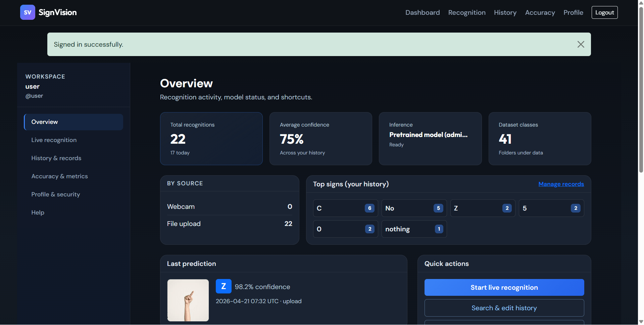Dismiss the 'Signed in successfully' alert
Image resolution: width=644 pixels, height=325 pixels.
tap(581, 44)
